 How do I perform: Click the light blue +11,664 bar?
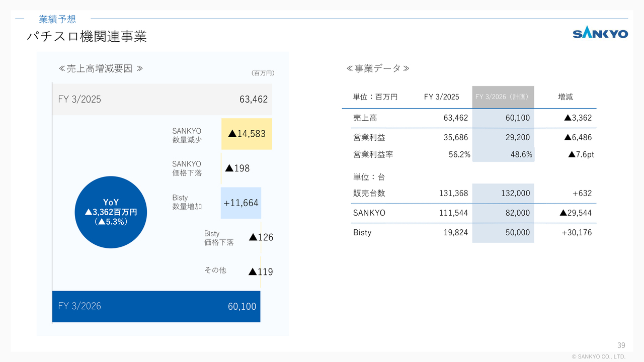tap(240, 203)
